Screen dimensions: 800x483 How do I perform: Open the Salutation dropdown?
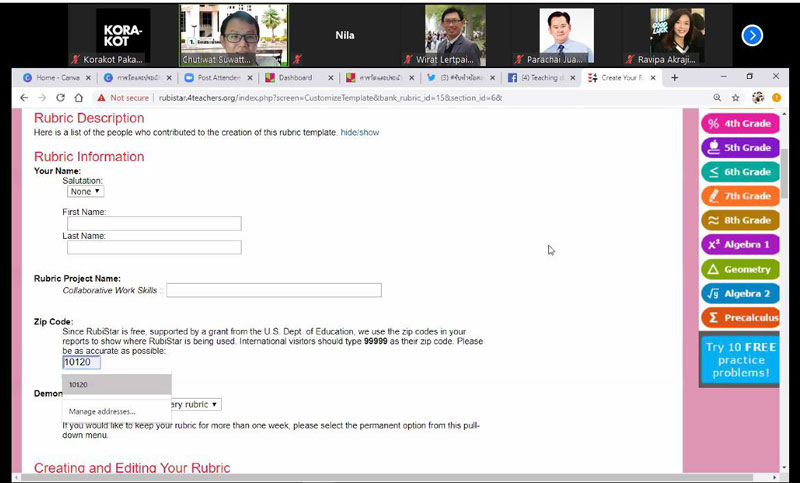coord(86,191)
